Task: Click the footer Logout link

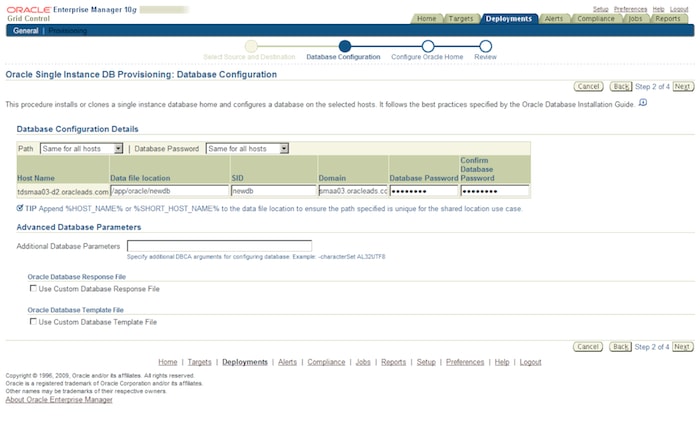Action: tap(530, 362)
